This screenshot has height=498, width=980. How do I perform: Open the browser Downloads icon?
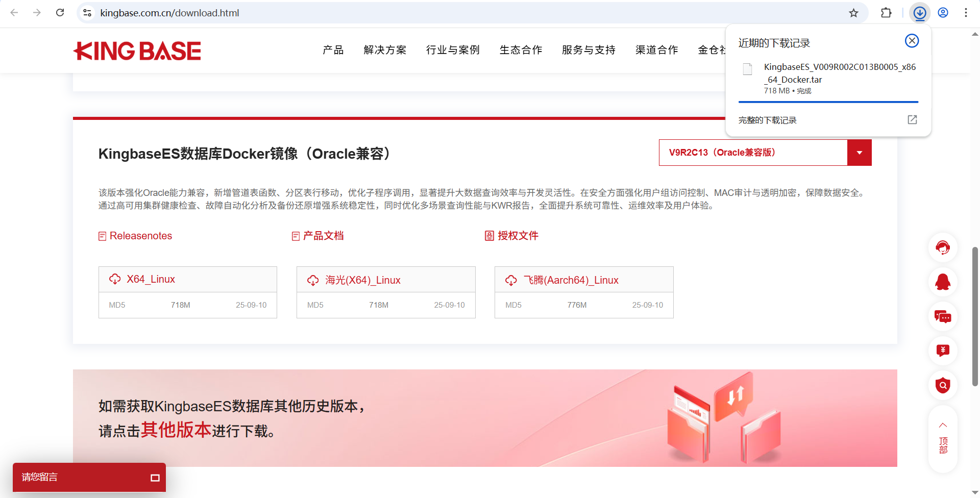[920, 13]
